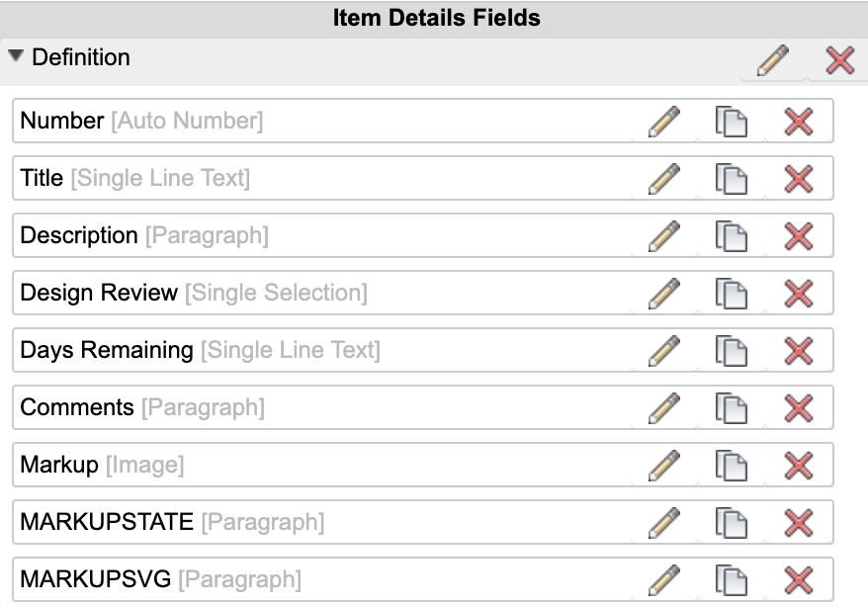Duplicate the Title field
868x607 pixels.
[x=731, y=179]
